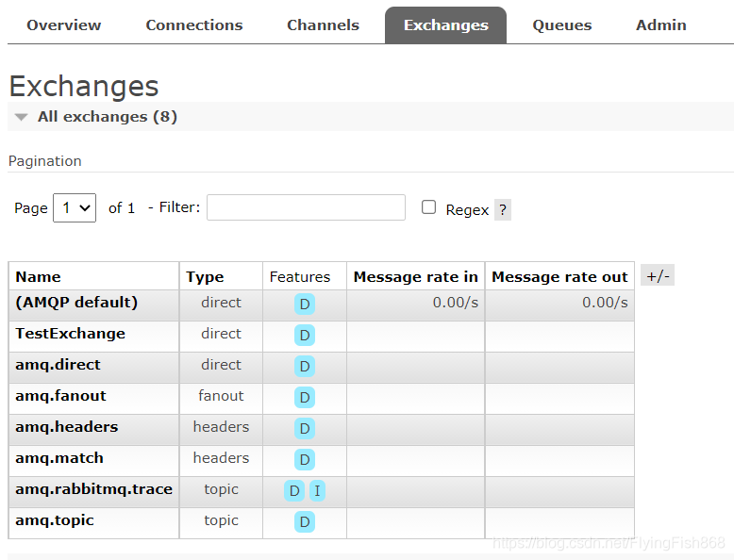734x560 pixels.
Task: Click the D badge in the amq.headers row
Action: pos(305,429)
